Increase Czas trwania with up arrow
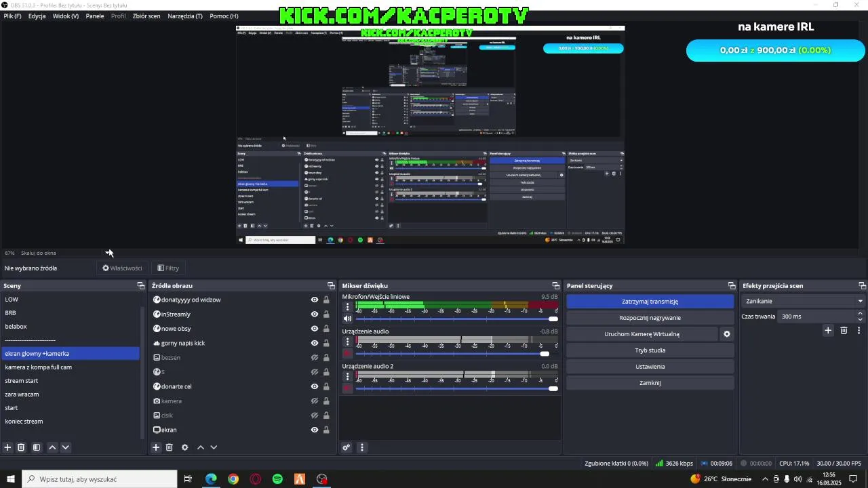 click(x=861, y=314)
